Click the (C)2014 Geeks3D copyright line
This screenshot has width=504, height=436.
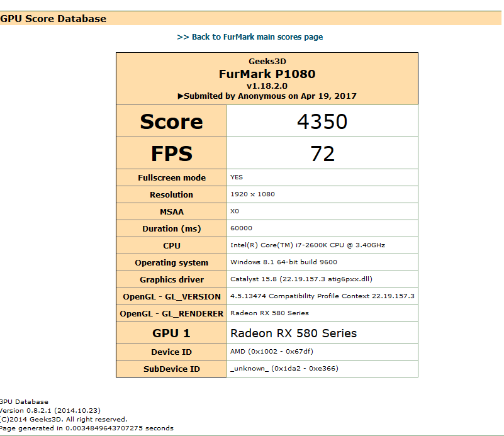64,419
